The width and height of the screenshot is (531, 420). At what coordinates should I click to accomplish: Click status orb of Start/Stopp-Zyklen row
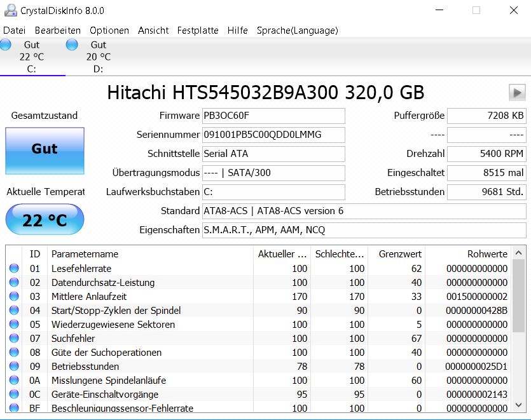click(x=14, y=310)
